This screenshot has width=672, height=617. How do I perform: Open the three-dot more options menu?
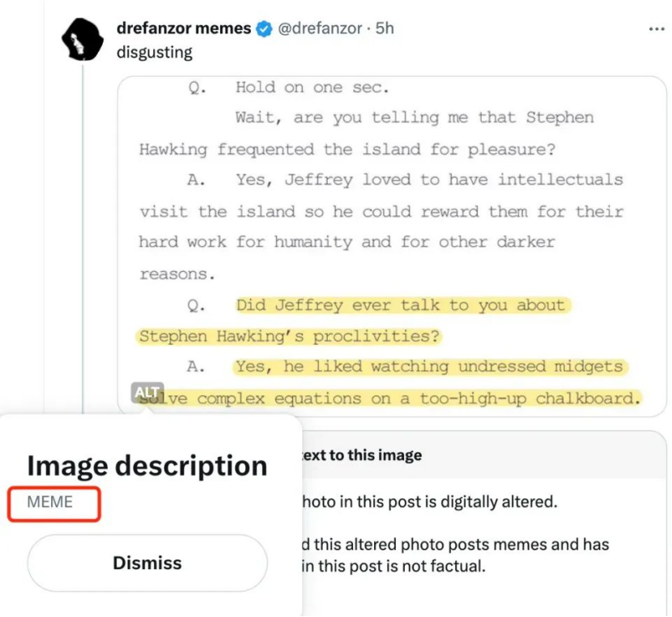click(656, 29)
